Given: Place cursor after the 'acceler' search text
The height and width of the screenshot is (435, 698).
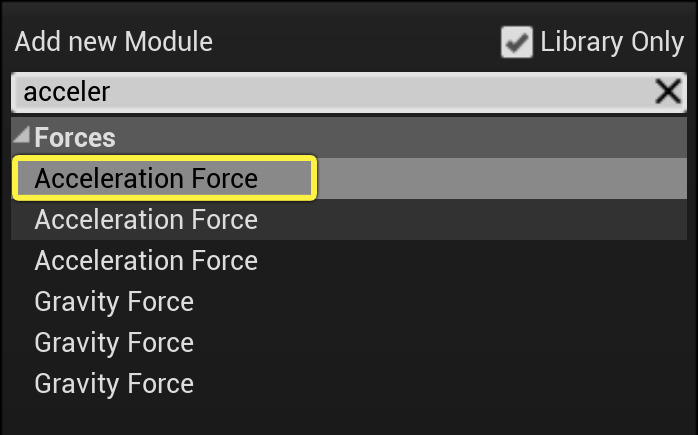Looking at the screenshot, I should pos(112,93).
